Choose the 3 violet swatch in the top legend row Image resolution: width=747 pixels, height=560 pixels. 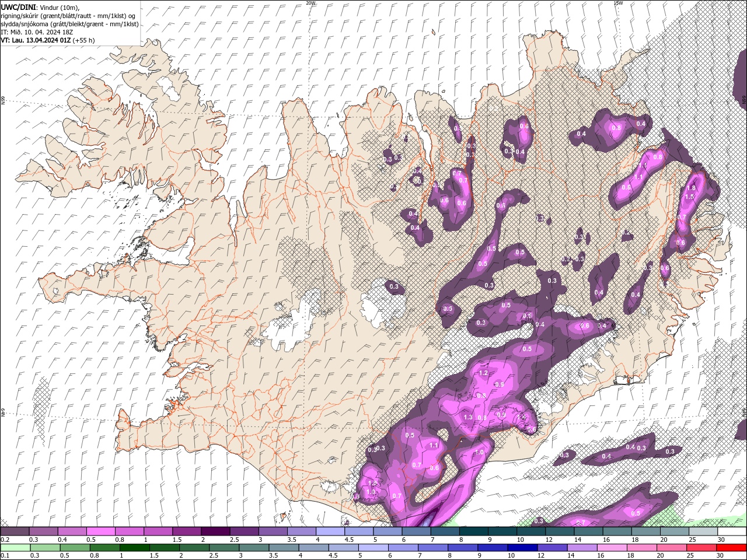click(x=273, y=531)
